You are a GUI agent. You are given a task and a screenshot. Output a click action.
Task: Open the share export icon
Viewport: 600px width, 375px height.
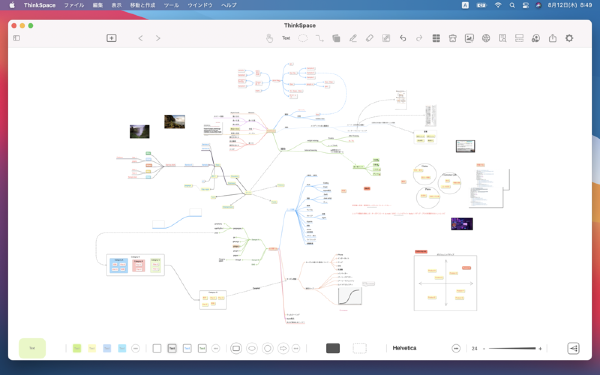553,38
